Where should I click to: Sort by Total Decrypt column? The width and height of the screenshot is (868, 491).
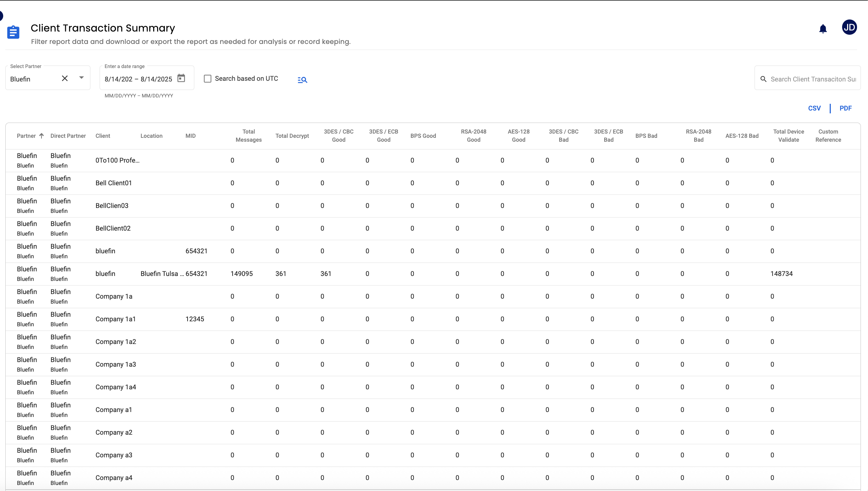click(292, 136)
